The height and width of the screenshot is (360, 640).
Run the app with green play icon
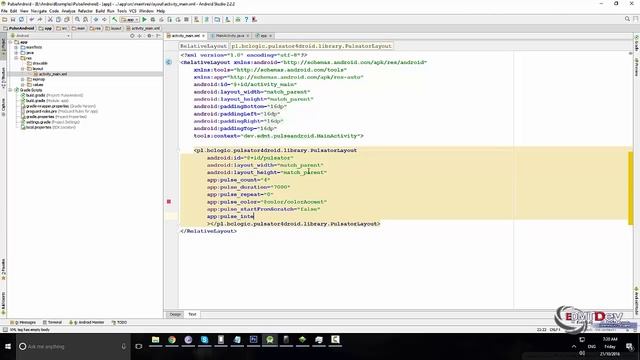tap(144, 19)
